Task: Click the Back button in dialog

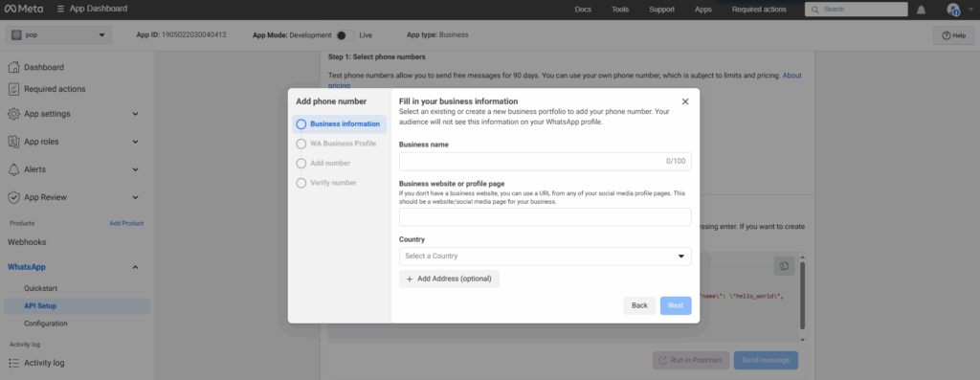Action: pyautogui.click(x=639, y=305)
